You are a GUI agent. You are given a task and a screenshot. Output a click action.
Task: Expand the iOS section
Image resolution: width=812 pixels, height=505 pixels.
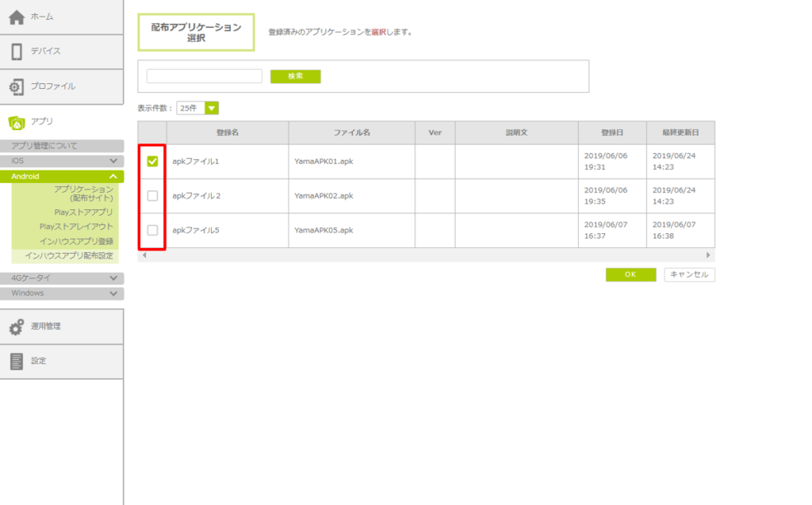(62, 161)
